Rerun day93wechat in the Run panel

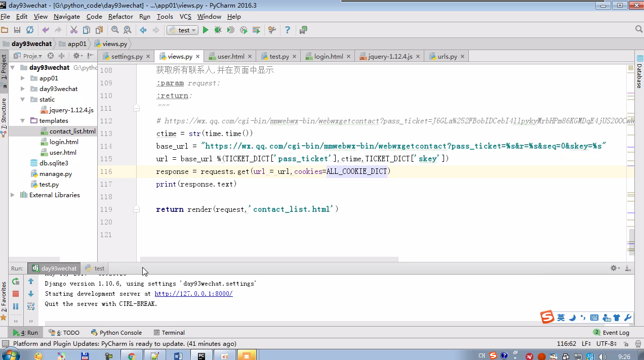tap(16, 282)
